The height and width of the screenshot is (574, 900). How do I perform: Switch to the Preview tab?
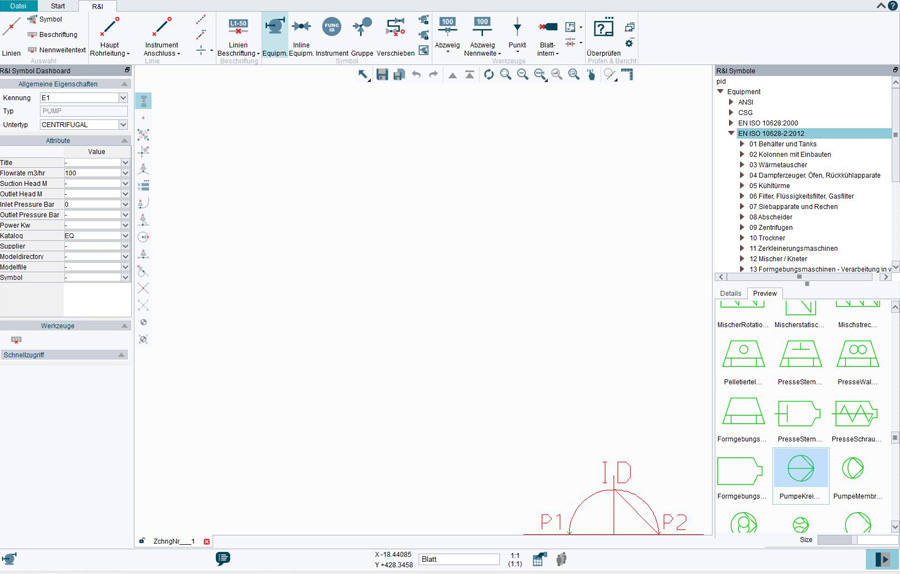click(765, 293)
